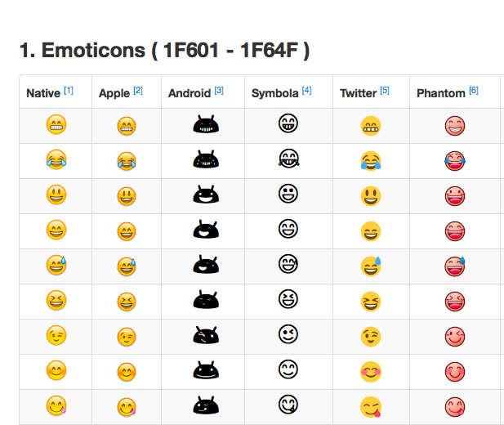Follow footnote [5] link beside Twitter
This screenshot has height=425, width=504.
pyautogui.click(x=385, y=91)
